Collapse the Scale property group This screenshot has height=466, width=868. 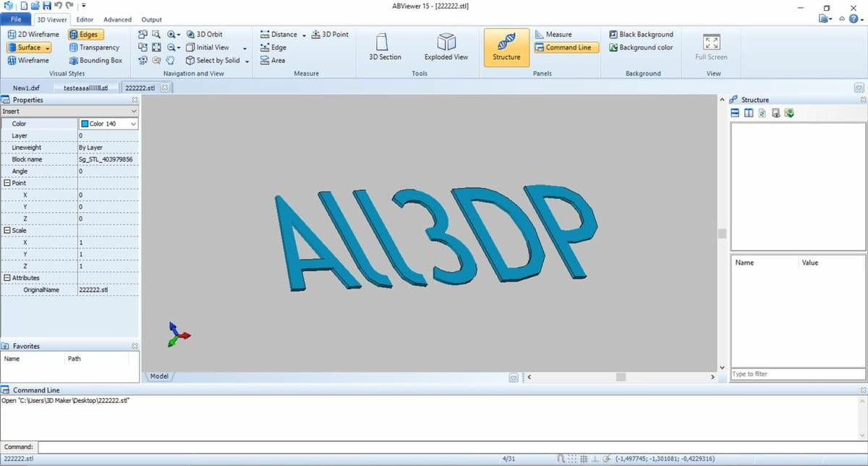coord(7,230)
